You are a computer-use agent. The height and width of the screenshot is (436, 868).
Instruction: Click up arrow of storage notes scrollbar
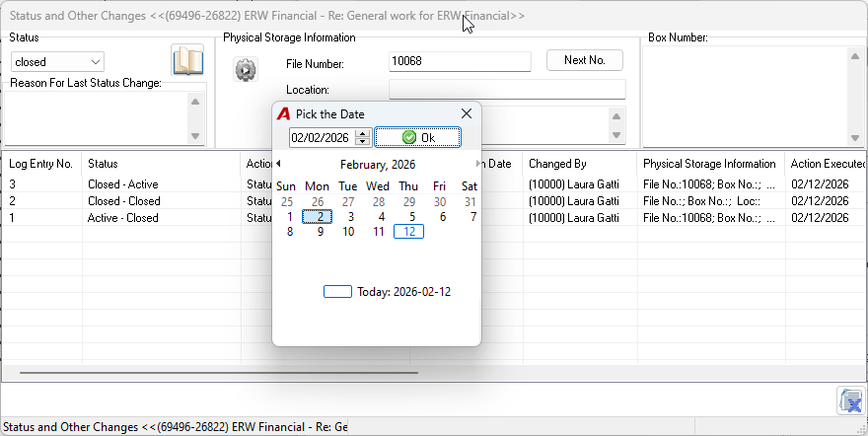pos(616,116)
